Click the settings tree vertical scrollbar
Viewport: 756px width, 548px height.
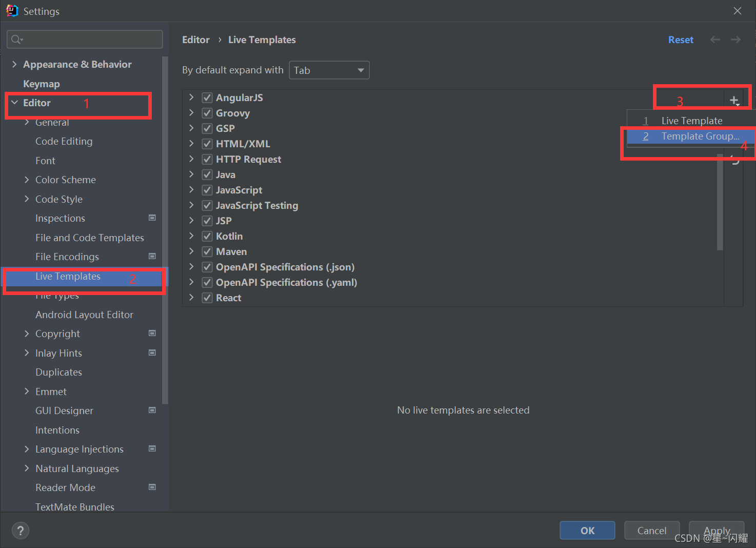pyautogui.click(x=165, y=231)
